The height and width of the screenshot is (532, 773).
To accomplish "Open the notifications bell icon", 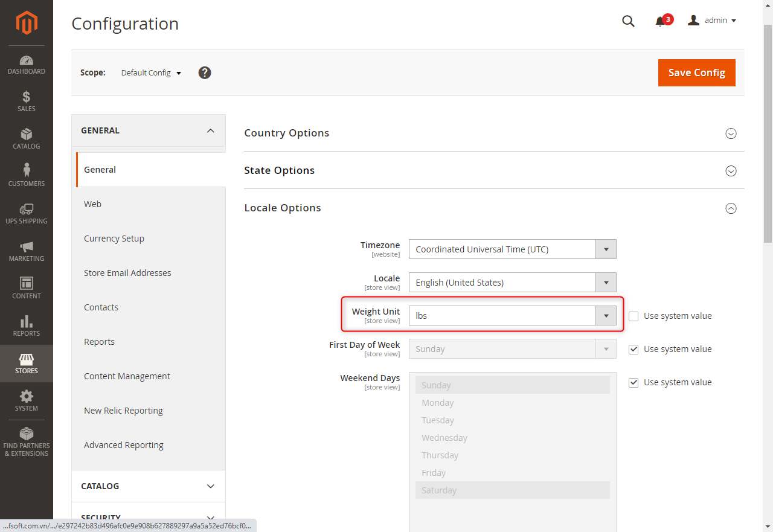I will (x=660, y=22).
